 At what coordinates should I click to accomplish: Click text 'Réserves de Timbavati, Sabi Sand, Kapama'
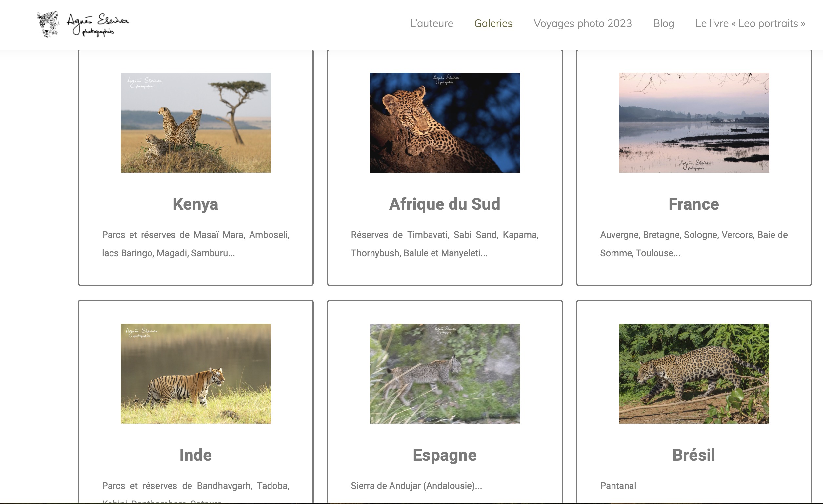click(x=444, y=235)
